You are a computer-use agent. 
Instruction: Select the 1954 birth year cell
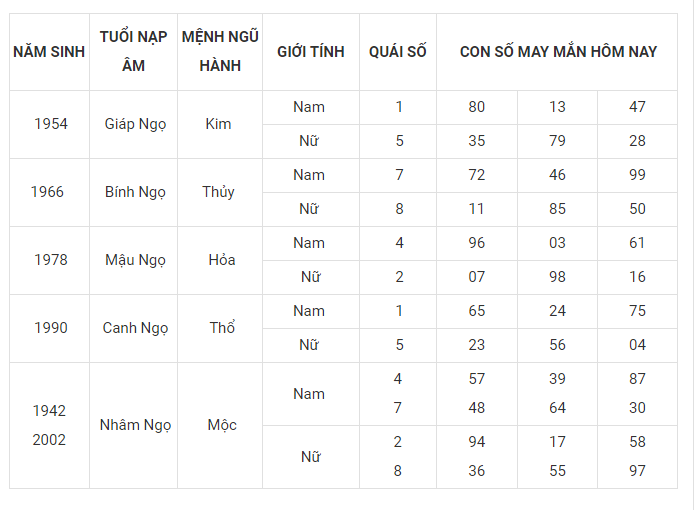(x=51, y=124)
